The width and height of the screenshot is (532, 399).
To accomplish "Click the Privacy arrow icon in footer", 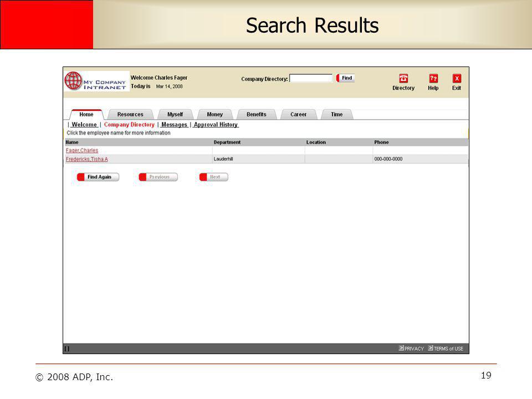I will tap(401, 348).
